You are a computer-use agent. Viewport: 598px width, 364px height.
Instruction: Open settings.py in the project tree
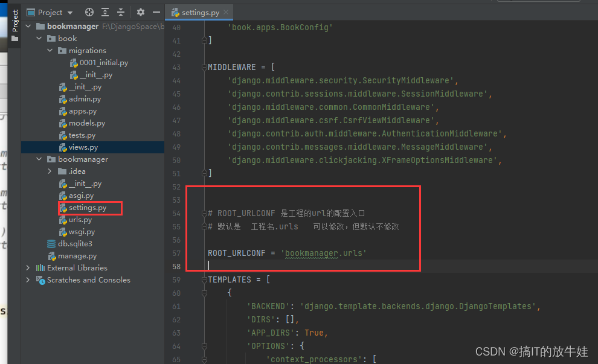(x=88, y=208)
